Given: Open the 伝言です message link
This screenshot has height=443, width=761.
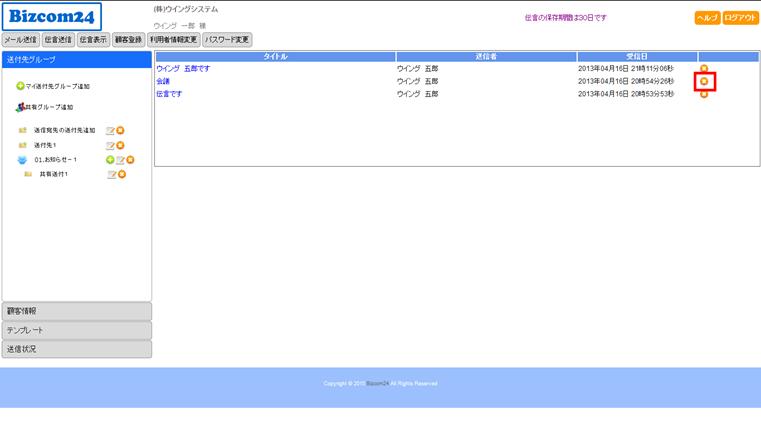Looking at the screenshot, I should (x=169, y=94).
